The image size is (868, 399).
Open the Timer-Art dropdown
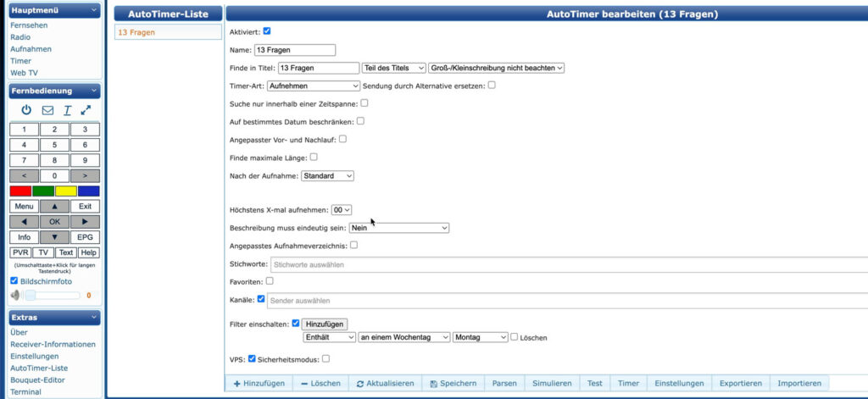click(x=314, y=86)
